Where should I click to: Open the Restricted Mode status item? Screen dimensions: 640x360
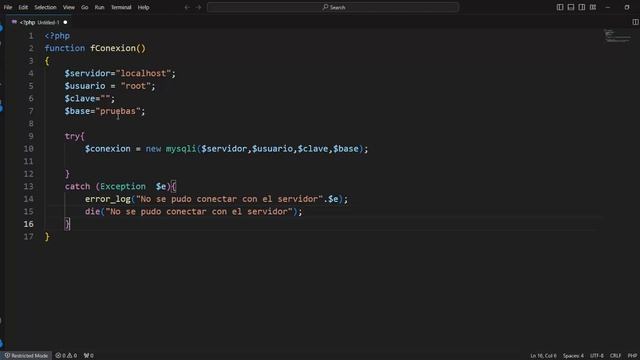[26, 356]
